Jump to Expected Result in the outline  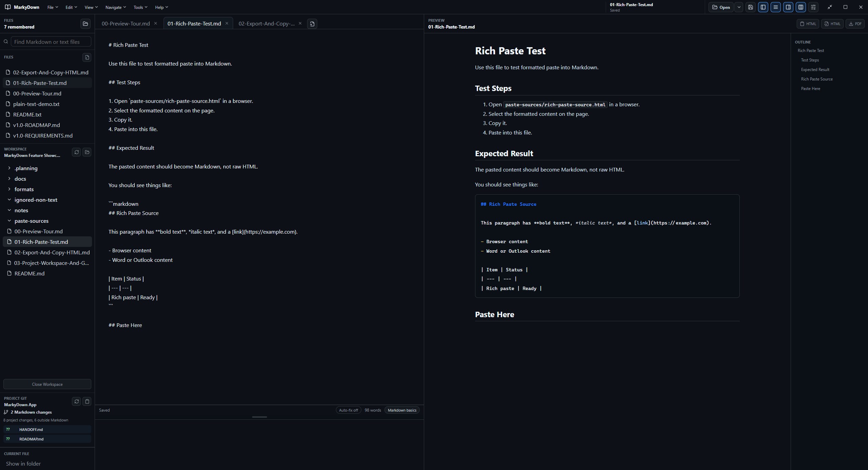coord(815,70)
